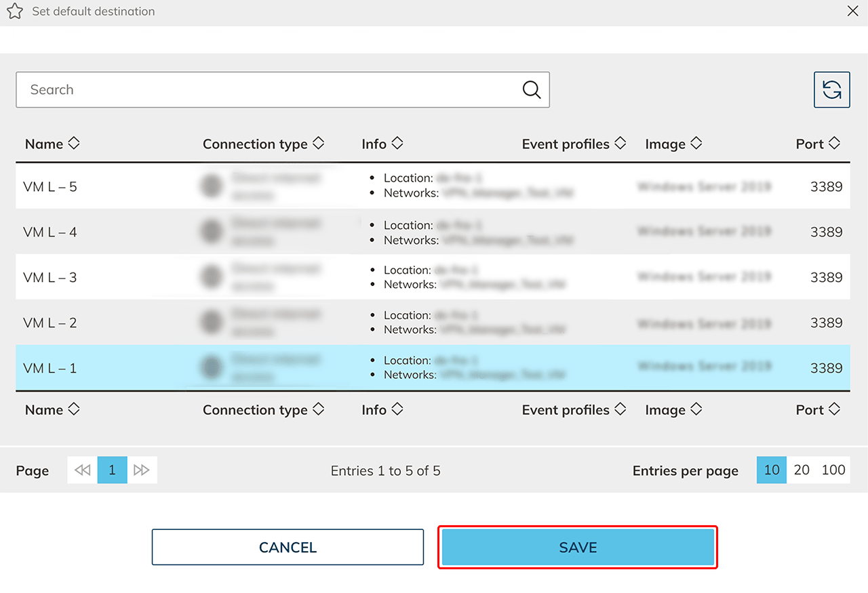The width and height of the screenshot is (868, 593).
Task: Click the search magnifier icon
Action: coord(531,89)
